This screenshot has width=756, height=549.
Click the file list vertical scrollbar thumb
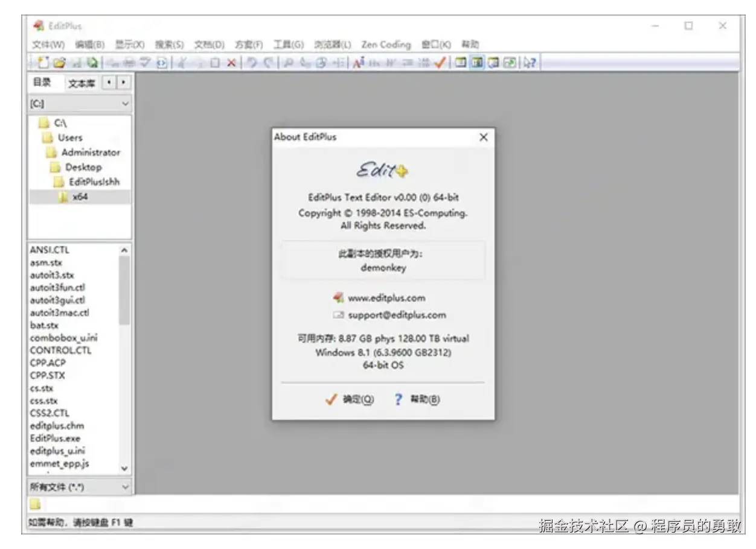(x=124, y=290)
